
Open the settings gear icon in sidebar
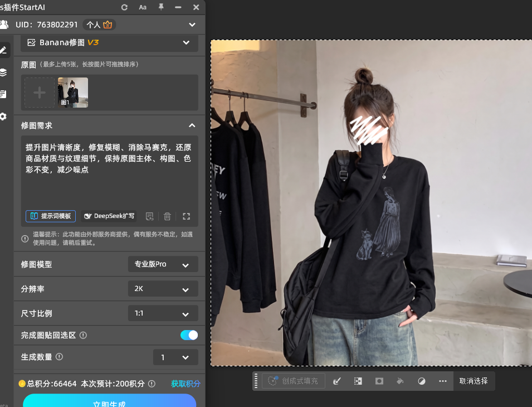click(x=3, y=117)
